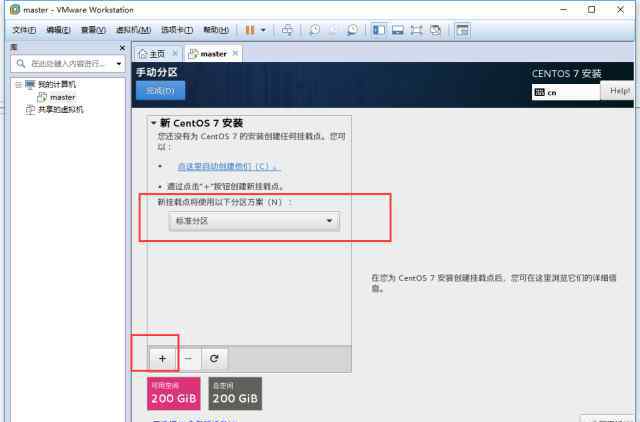Click the full screen mode icon
Screen dimensions: 640x422
pyautogui.click(x=417, y=30)
